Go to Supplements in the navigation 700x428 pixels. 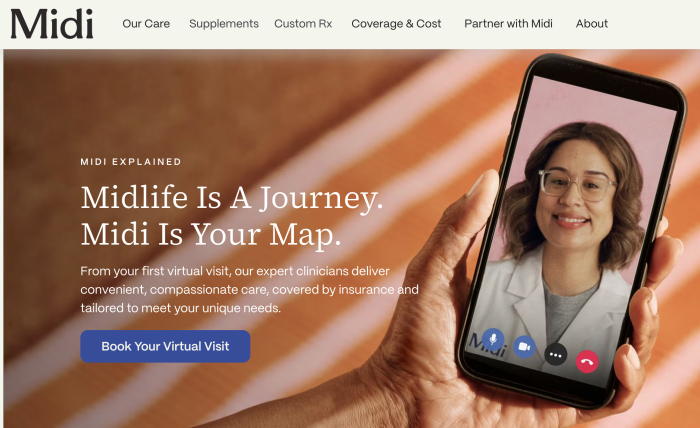tap(224, 24)
